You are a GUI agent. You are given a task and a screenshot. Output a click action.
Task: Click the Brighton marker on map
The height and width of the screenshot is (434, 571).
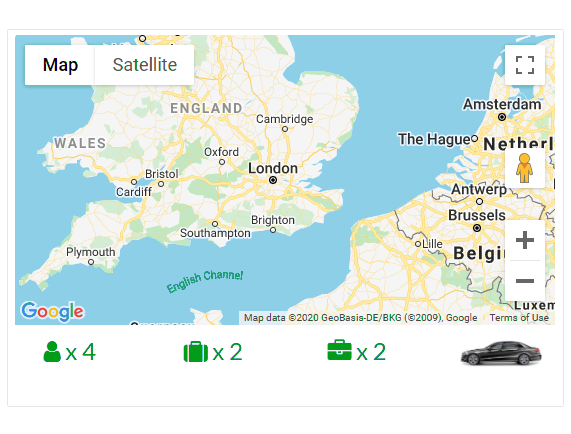coord(273,230)
